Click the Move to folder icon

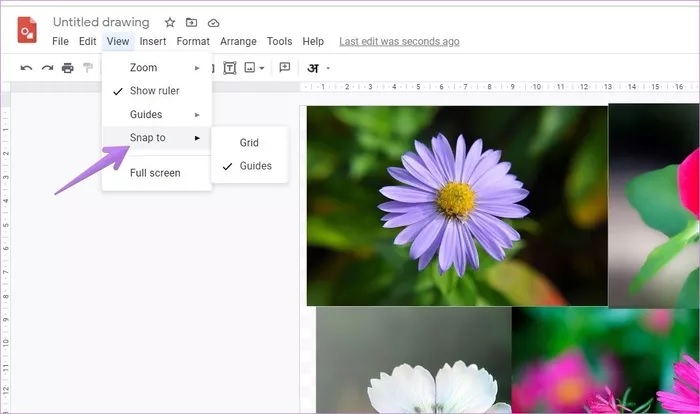click(192, 22)
